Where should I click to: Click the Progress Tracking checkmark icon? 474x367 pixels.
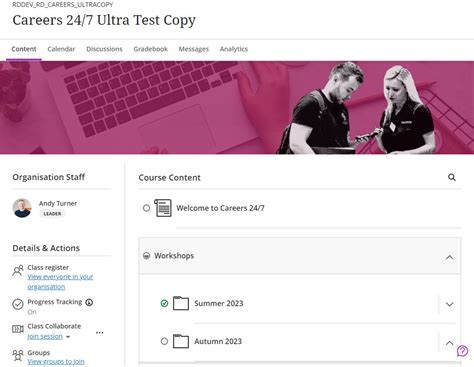coord(18,304)
